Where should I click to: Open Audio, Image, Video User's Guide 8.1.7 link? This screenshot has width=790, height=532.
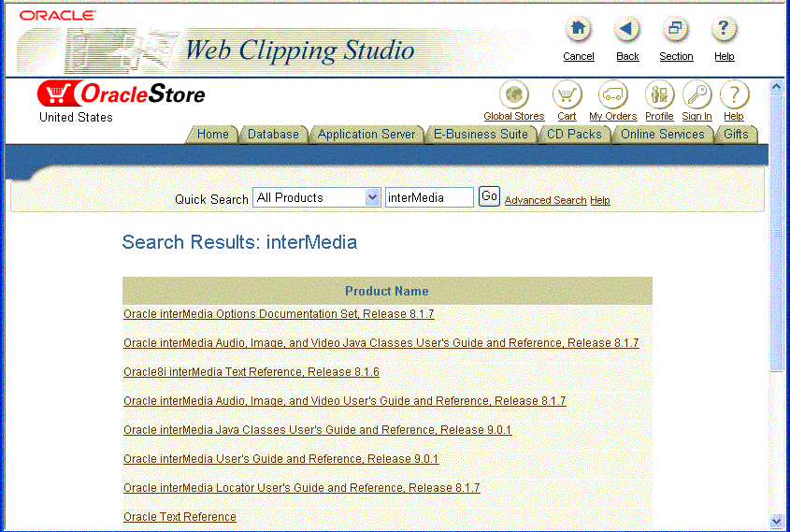(x=345, y=401)
